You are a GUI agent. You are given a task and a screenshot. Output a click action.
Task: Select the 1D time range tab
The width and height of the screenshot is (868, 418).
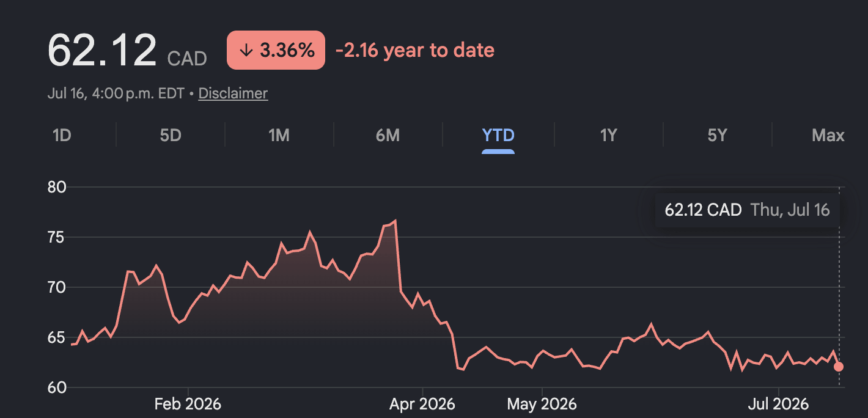pos(62,135)
